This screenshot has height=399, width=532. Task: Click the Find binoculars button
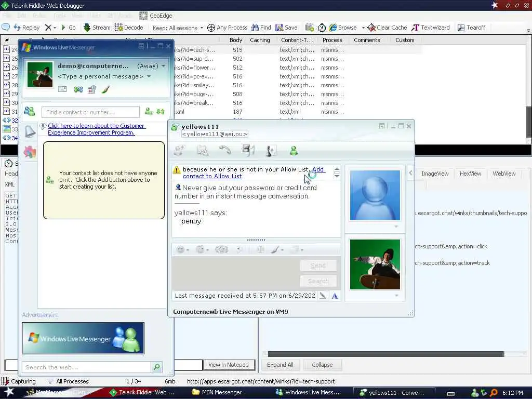[261, 28]
